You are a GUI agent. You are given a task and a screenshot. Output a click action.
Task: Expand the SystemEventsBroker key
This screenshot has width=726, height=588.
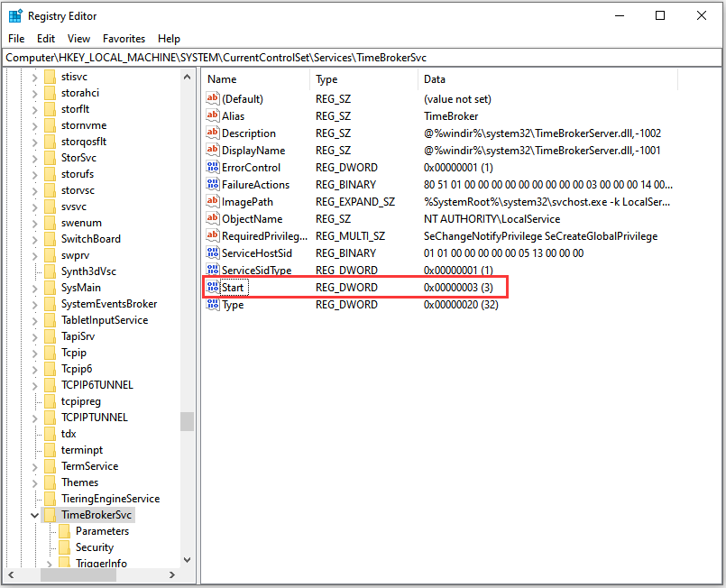coord(35,304)
